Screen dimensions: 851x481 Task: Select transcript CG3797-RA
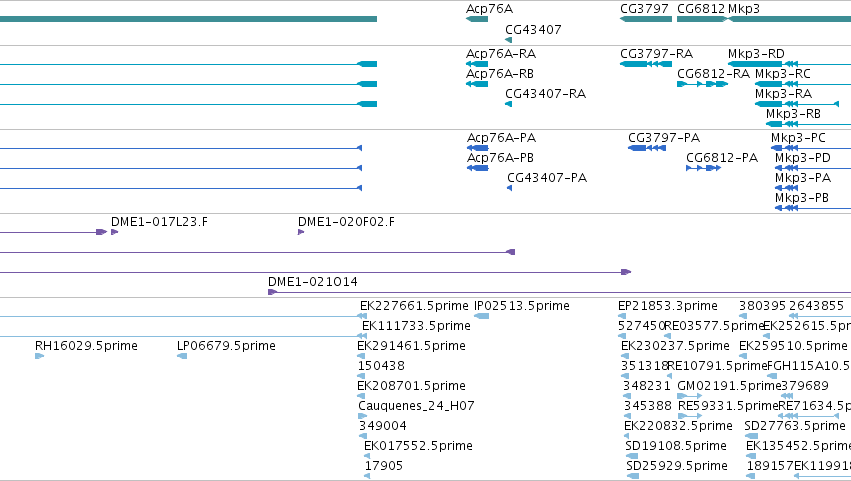656,54
